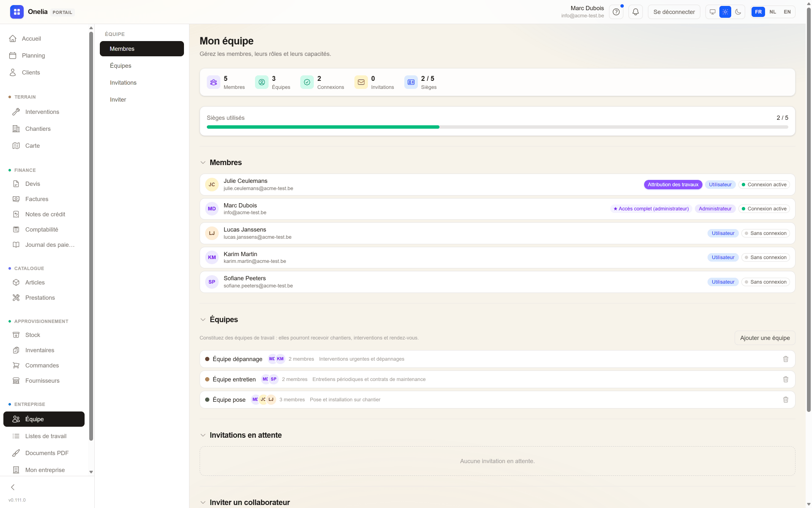Click Équipe dépannage brown color dot
This screenshot has height=508, width=812.
pyautogui.click(x=207, y=359)
